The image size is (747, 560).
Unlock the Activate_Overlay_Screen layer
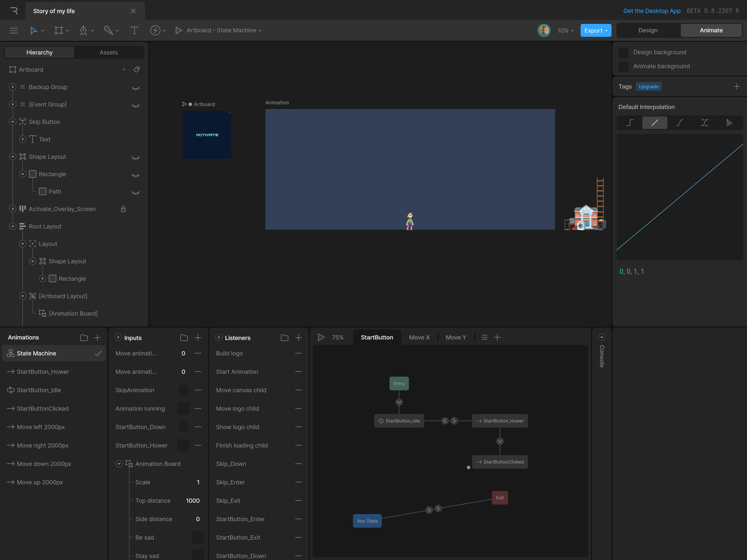click(123, 209)
